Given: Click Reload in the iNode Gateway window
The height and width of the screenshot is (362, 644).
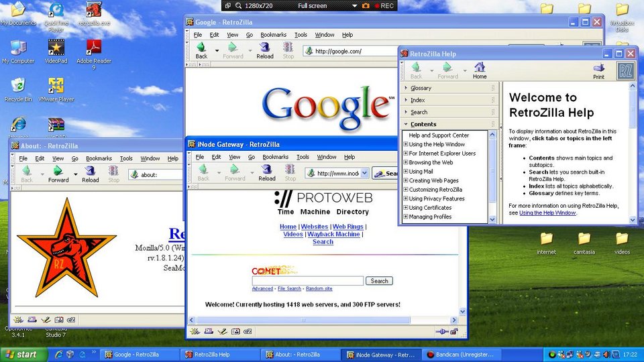Looking at the screenshot, I should [x=267, y=173].
